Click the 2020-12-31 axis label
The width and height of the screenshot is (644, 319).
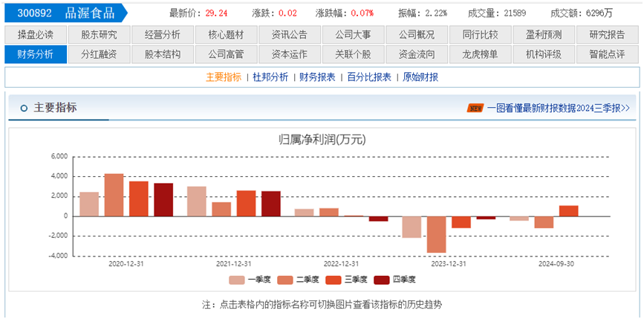pos(126,264)
